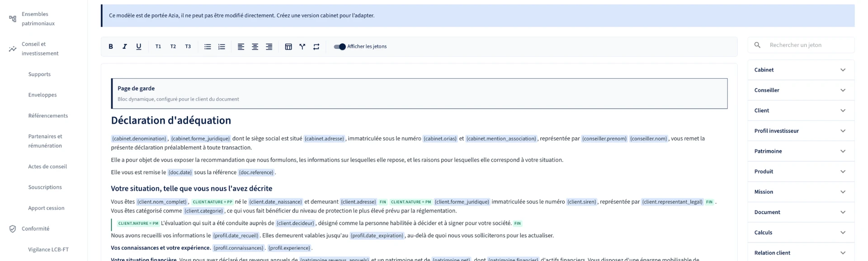
Task: Toggle underline formatting
Action: [139, 47]
